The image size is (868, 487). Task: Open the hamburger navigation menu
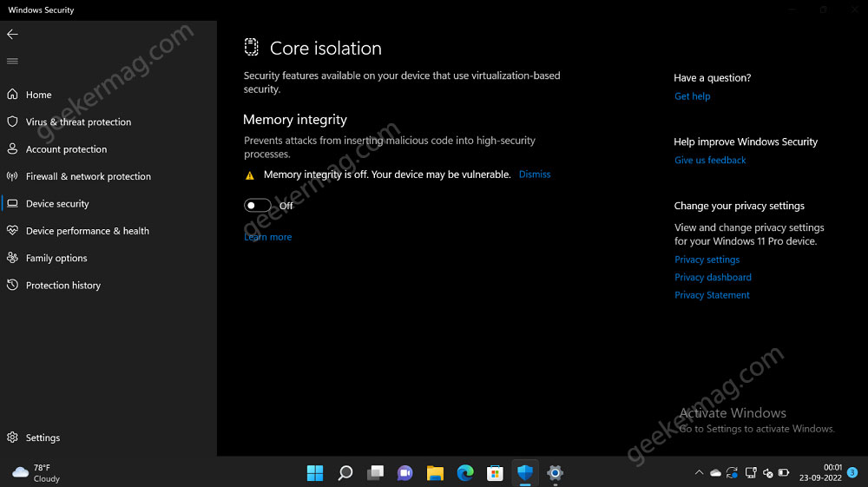click(x=12, y=61)
